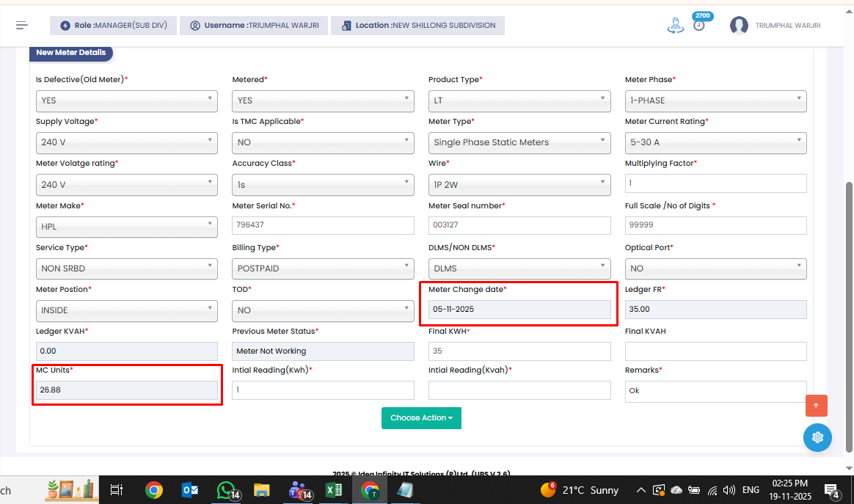Viewport: 854px width, 504px height.
Task: Open the Meter Phase dropdown
Action: tap(715, 101)
